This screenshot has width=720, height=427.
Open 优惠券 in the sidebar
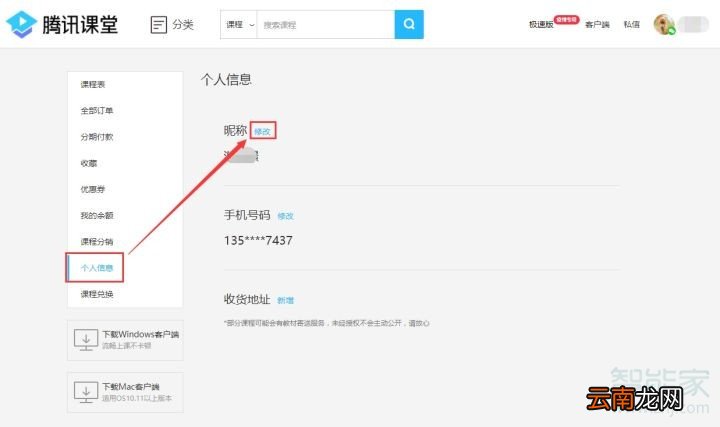tap(93, 189)
